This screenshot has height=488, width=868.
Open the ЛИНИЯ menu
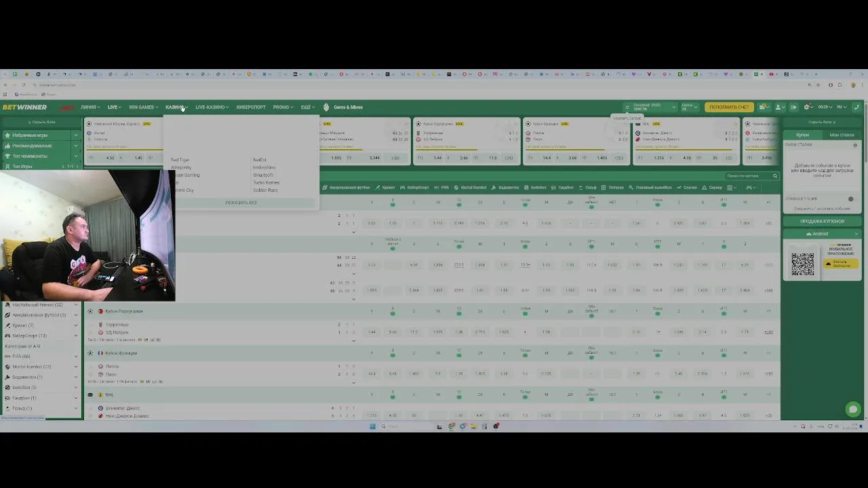pos(90,107)
